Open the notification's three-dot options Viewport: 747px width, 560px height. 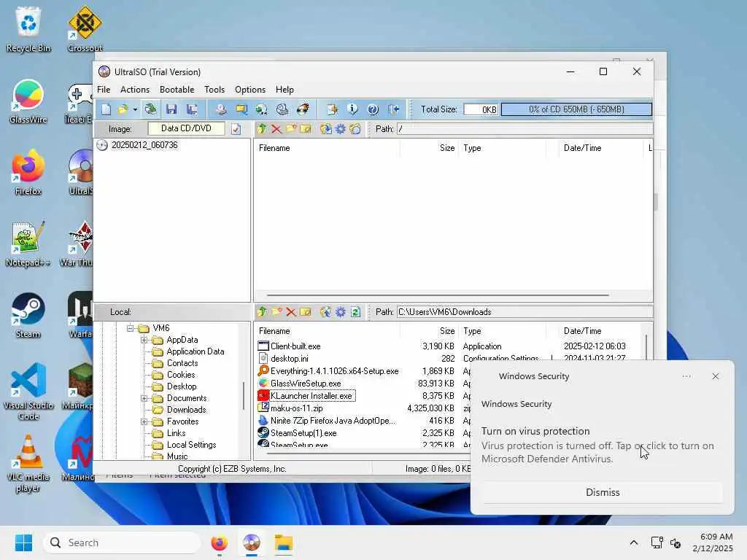[x=686, y=376]
